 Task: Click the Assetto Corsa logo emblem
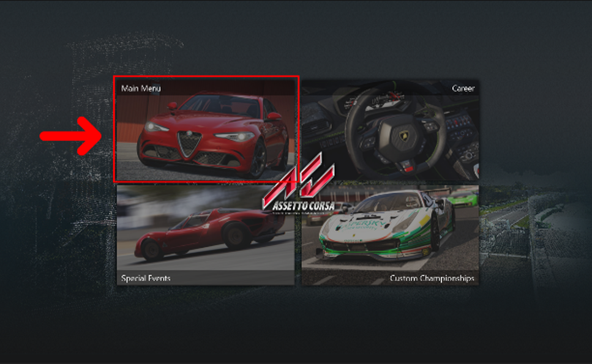pos(299,182)
